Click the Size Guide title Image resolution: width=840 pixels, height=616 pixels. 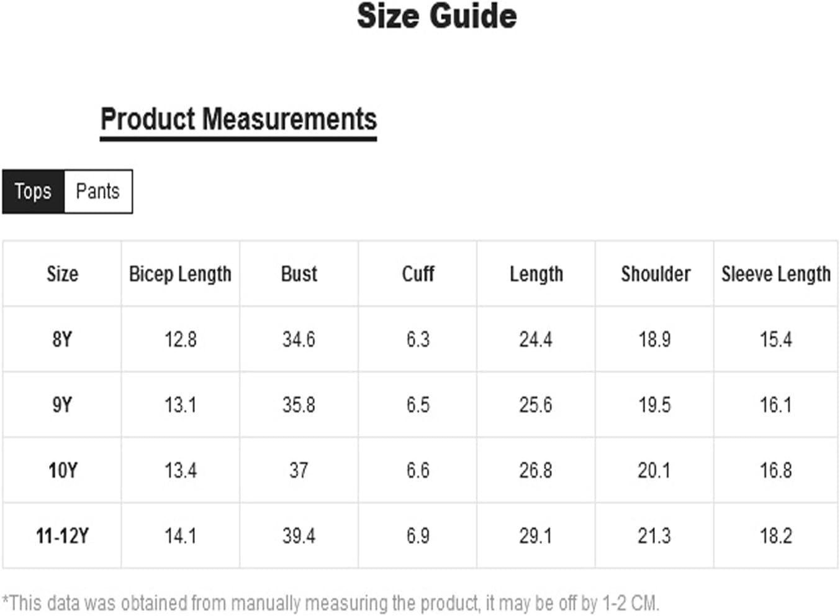pyautogui.click(x=436, y=16)
